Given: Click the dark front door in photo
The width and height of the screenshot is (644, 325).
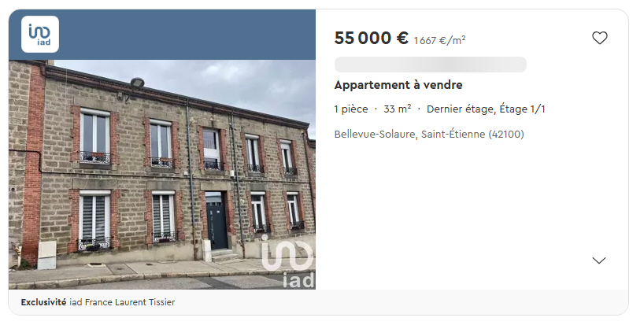Looking at the screenshot, I should coord(217,221).
